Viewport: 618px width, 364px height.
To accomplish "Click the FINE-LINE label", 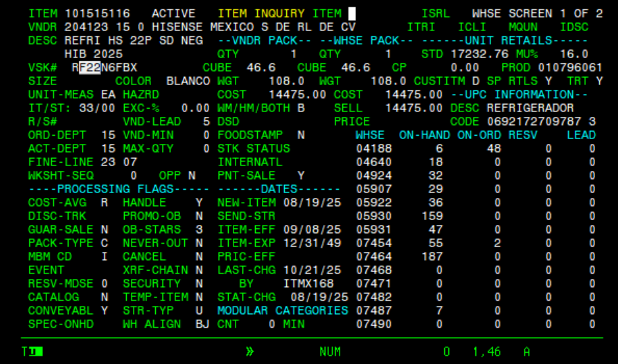I will [61, 162].
